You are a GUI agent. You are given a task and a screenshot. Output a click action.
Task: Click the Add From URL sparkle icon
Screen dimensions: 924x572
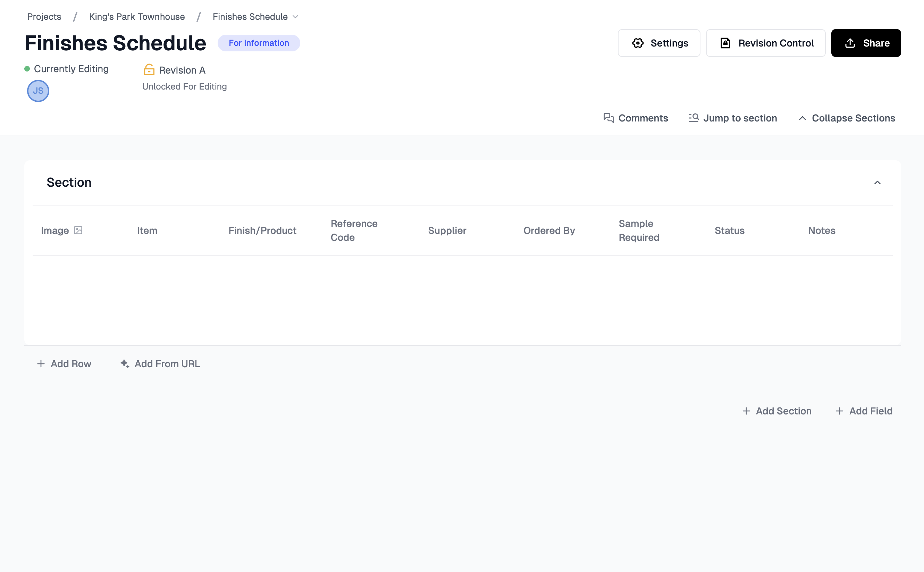tap(125, 363)
